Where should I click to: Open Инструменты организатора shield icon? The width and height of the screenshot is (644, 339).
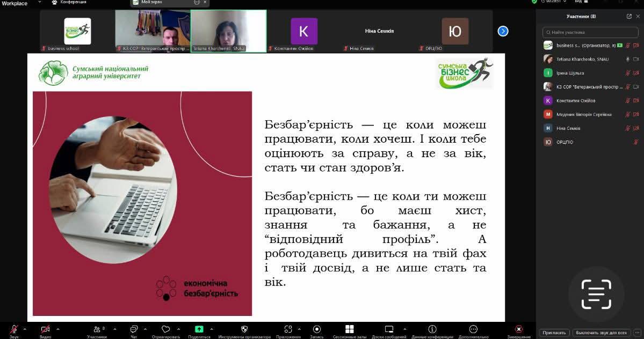pos(244,330)
